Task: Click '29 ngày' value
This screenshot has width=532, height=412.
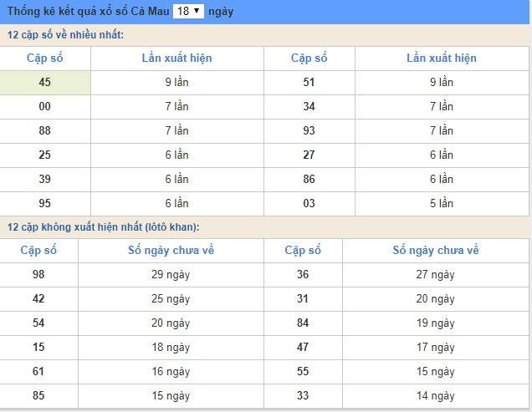Action: pyautogui.click(x=171, y=275)
